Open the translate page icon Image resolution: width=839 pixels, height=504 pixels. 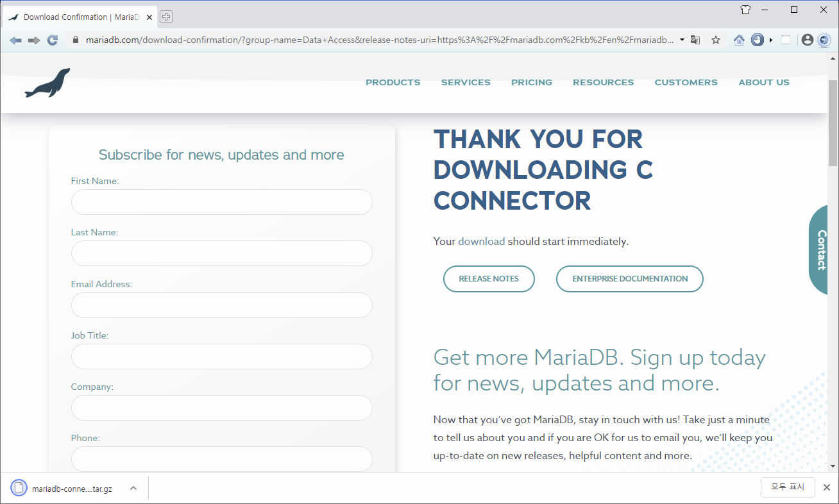pyautogui.click(x=695, y=40)
